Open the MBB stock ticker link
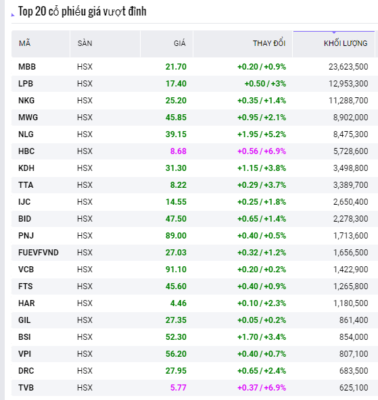 27,67
